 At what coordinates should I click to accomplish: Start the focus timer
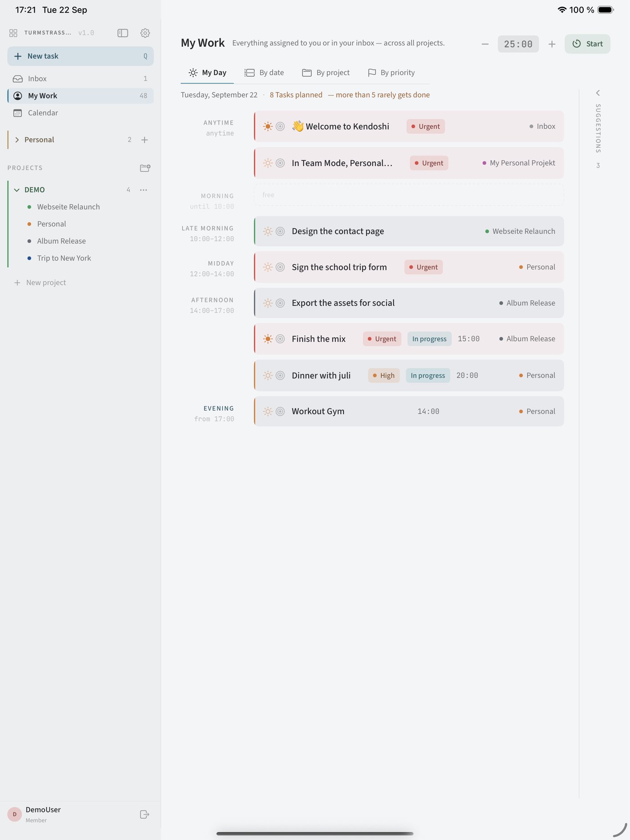click(x=587, y=44)
